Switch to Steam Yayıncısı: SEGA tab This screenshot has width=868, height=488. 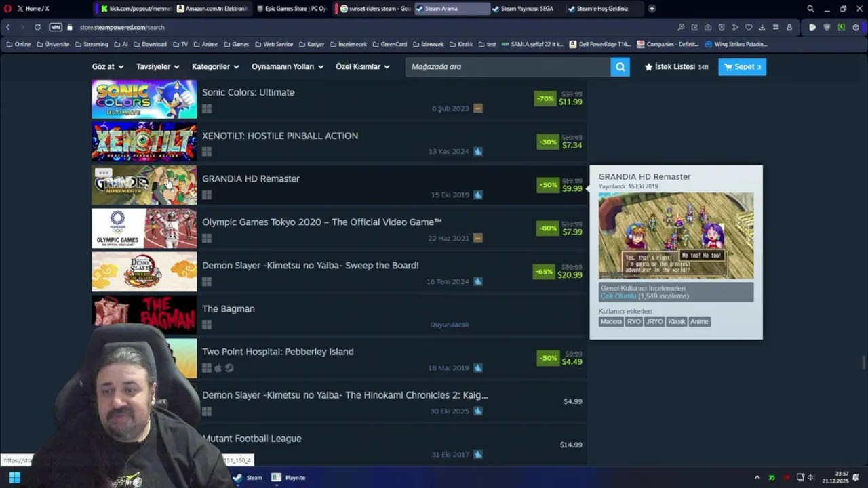(x=527, y=9)
